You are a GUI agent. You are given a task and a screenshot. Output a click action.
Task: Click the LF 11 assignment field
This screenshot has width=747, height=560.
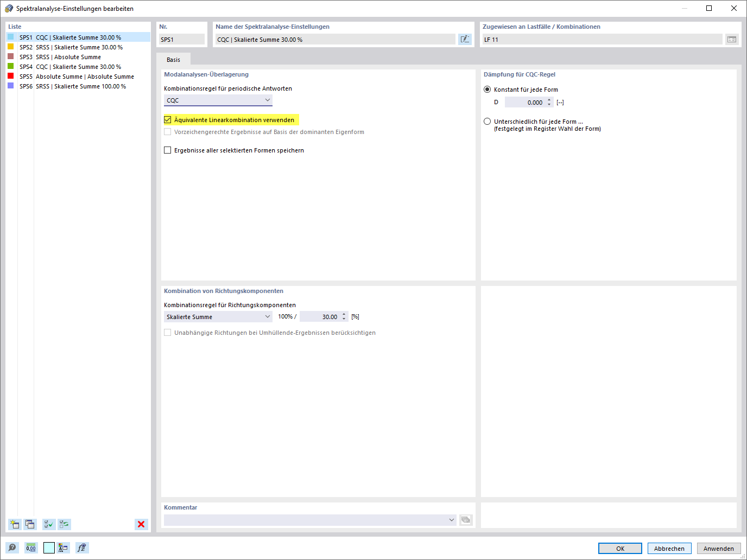click(x=602, y=39)
